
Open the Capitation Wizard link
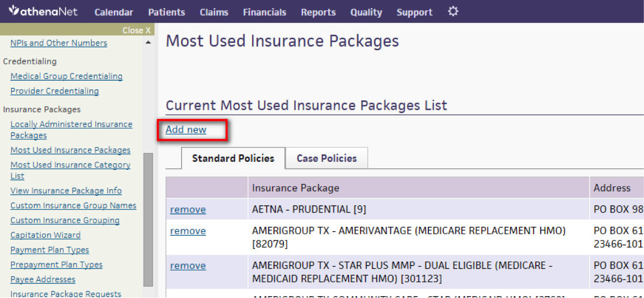tap(45, 235)
